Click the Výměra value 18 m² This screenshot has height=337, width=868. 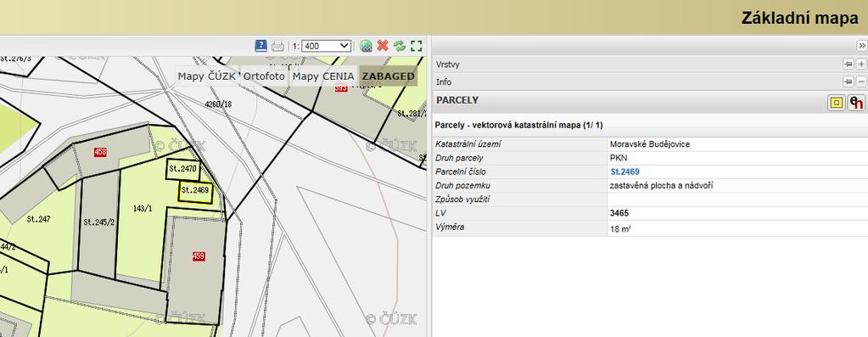[620, 228]
